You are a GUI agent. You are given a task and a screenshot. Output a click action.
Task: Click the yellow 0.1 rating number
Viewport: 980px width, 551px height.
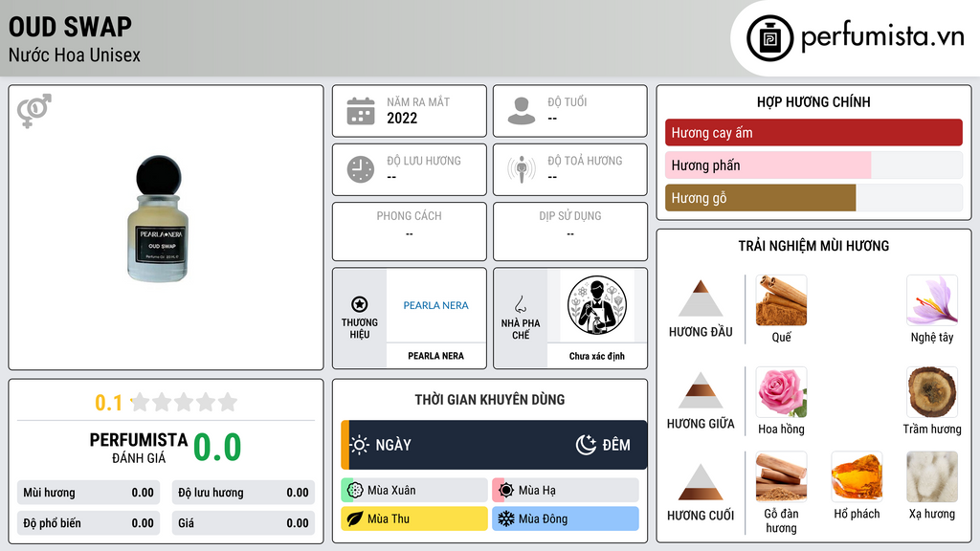[109, 403]
